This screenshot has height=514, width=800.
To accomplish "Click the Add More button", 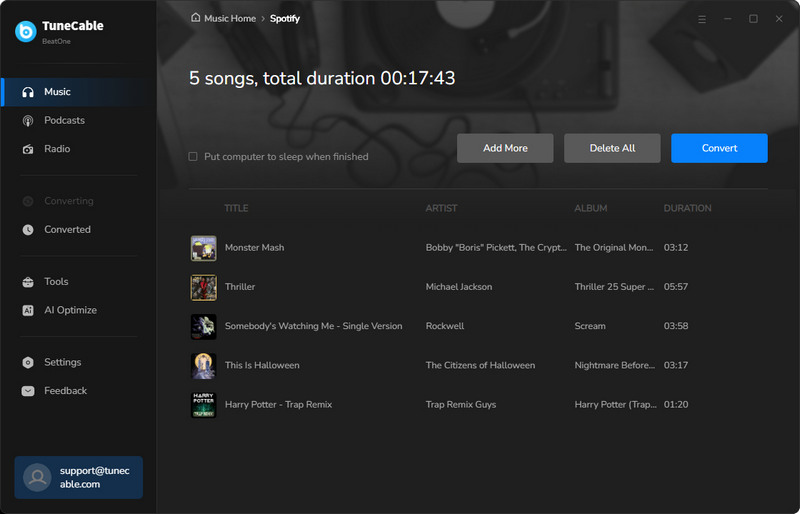I will (505, 148).
